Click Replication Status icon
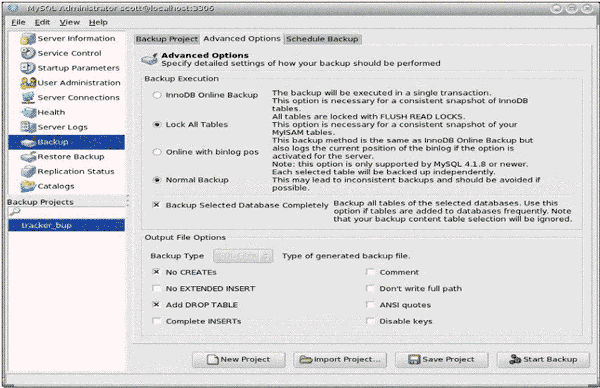Screen dimensions: 600x388 point(28,171)
